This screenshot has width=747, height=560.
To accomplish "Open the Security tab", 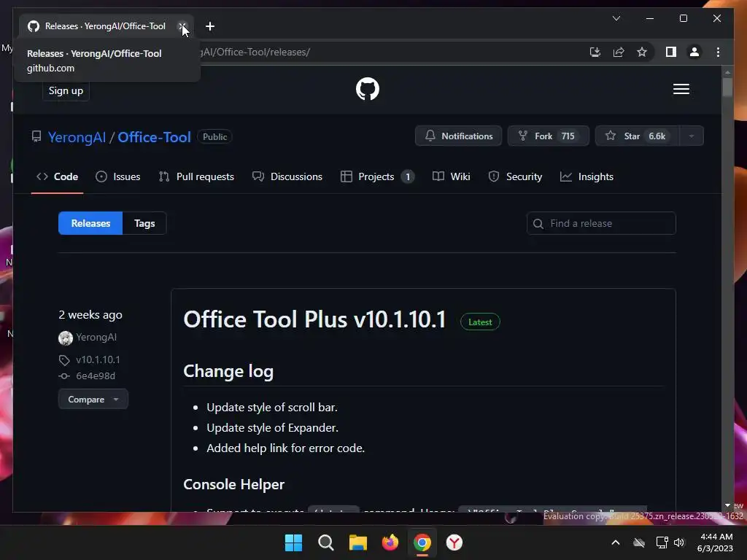I will 515,176.
